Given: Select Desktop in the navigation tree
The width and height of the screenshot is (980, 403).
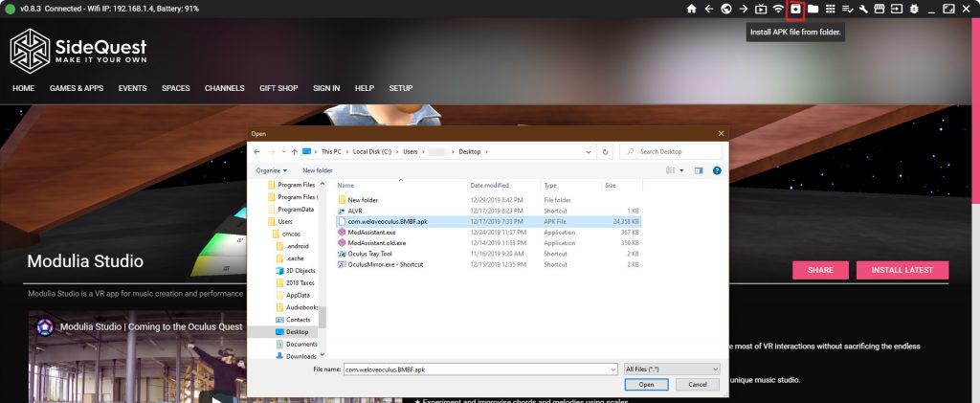Looking at the screenshot, I should pos(291,332).
